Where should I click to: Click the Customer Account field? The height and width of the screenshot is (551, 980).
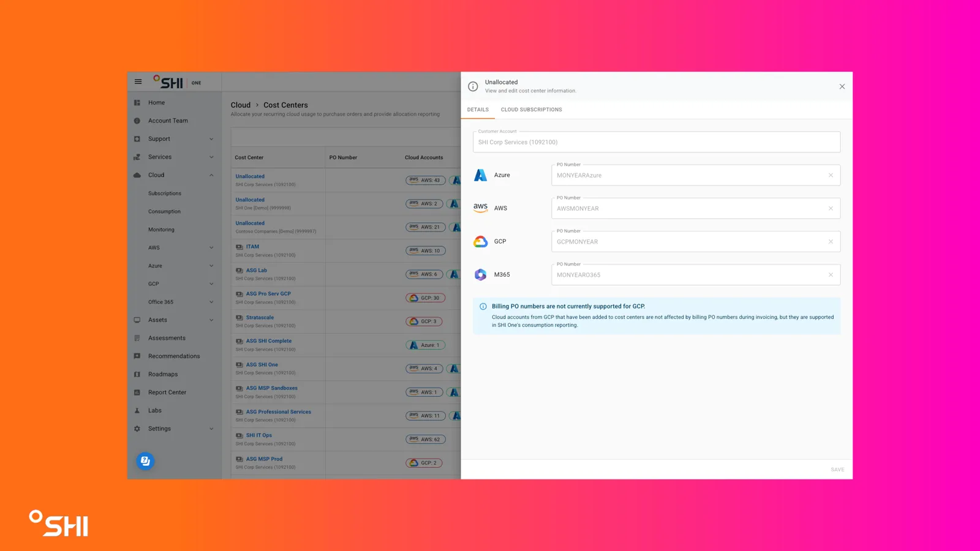pos(657,142)
